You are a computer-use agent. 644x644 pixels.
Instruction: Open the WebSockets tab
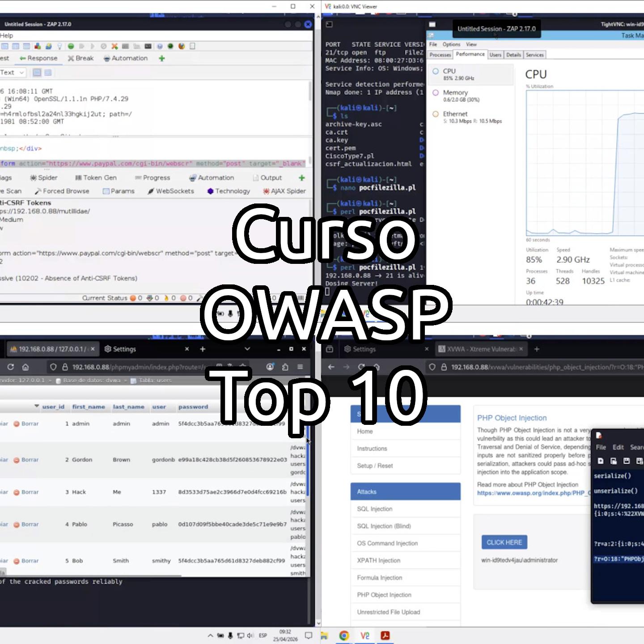(x=171, y=191)
